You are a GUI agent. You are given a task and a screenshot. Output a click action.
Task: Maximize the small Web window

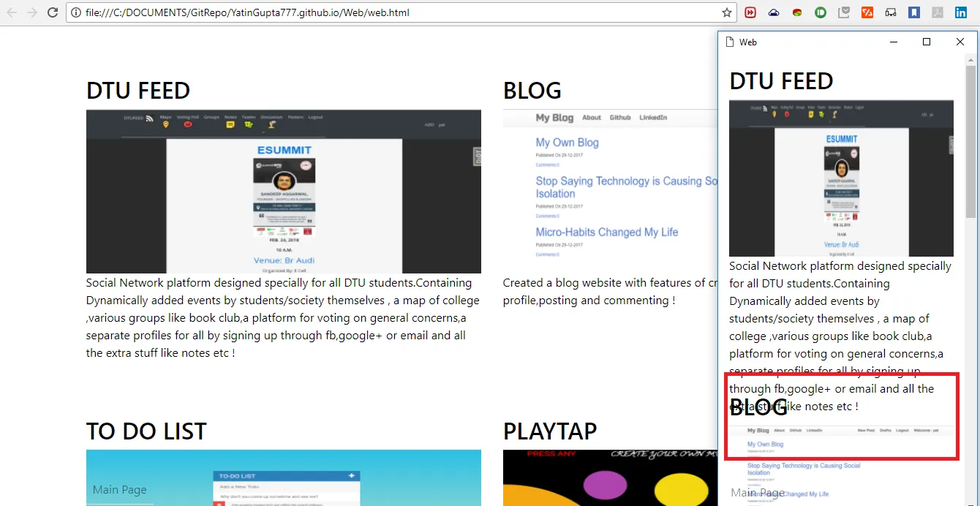tap(927, 42)
